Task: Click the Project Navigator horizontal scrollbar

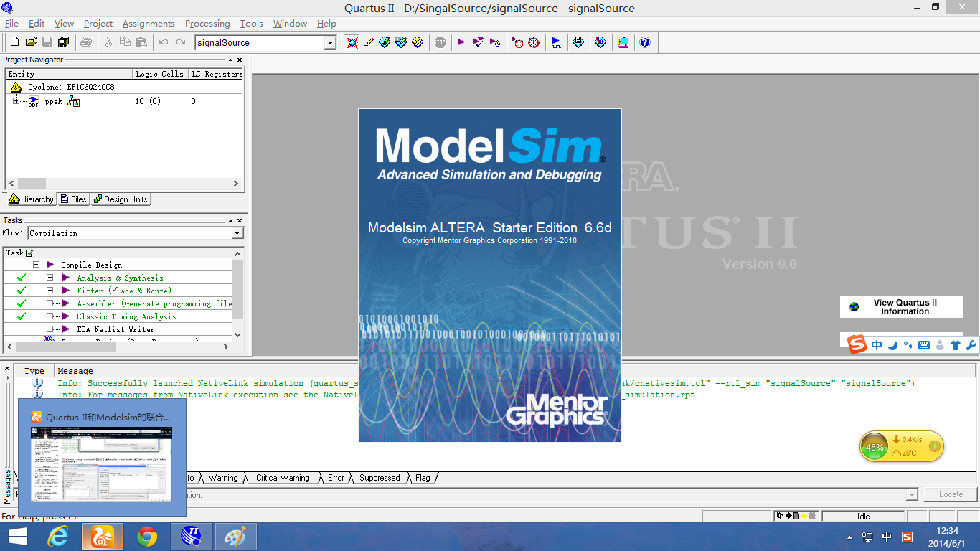Action: click(124, 184)
